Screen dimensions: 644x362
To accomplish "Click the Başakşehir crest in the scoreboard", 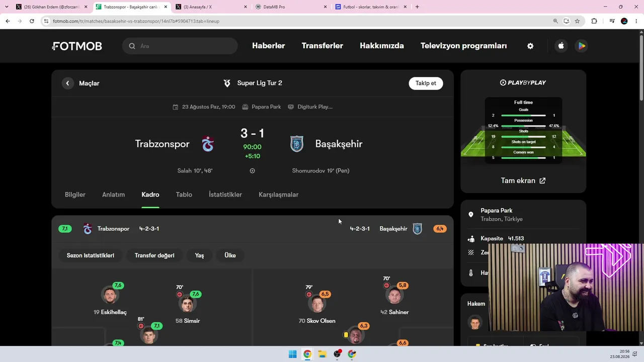I will [297, 144].
